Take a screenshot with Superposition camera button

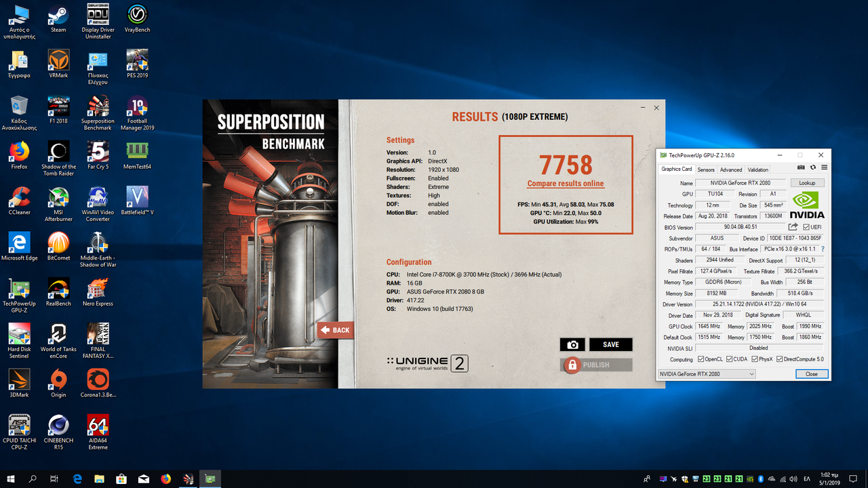tap(572, 344)
